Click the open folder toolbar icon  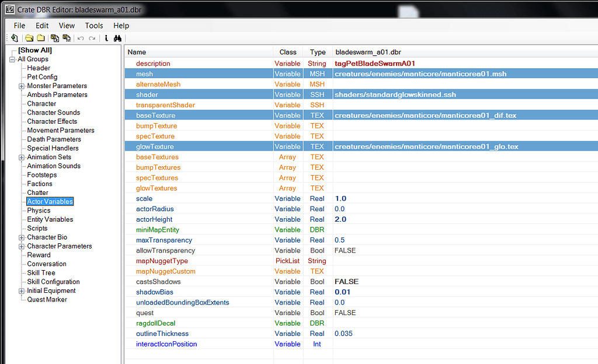pos(29,38)
